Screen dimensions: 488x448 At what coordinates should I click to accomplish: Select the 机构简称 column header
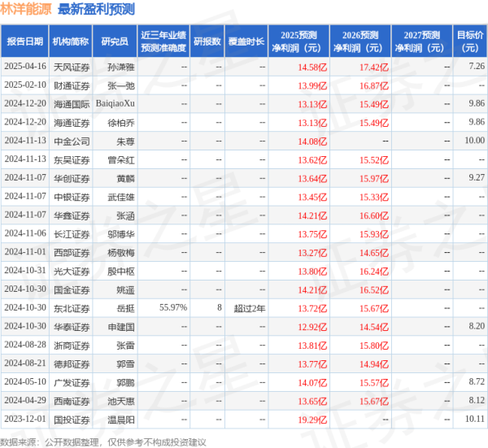pos(71,40)
